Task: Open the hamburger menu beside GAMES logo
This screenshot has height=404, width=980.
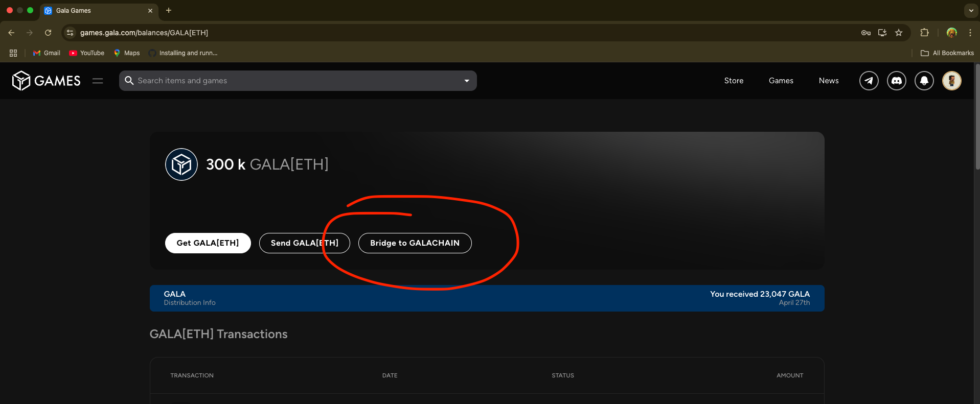Action: [98, 81]
